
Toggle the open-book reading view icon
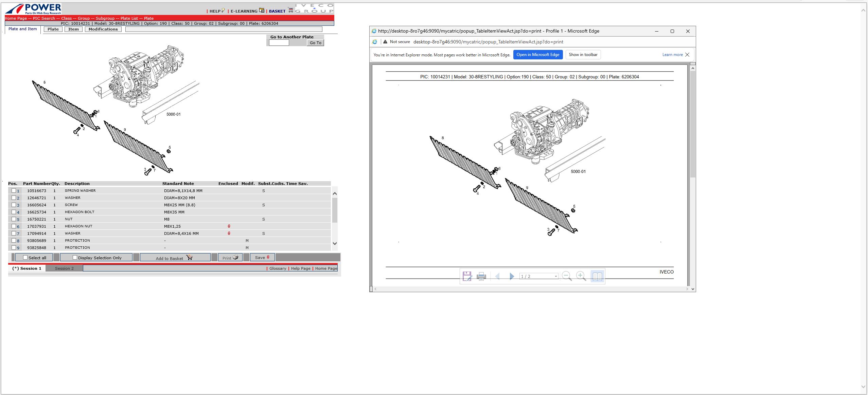click(x=597, y=276)
